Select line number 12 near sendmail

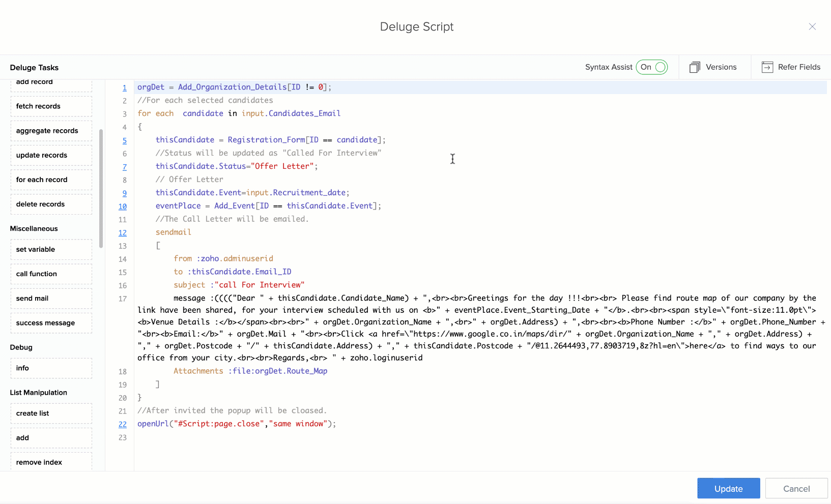point(123,232)
